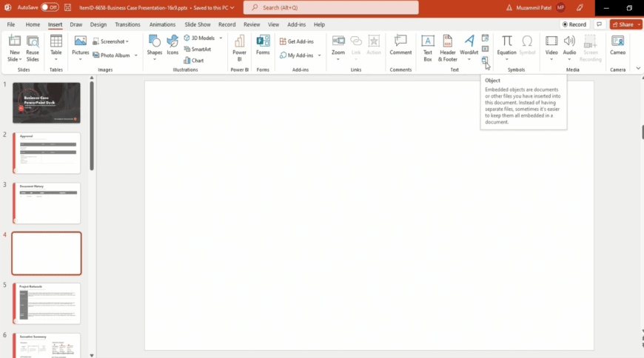Open the My Add-ins dropdown
Viewport: 644px width, 358px height.
pos(319,55)
